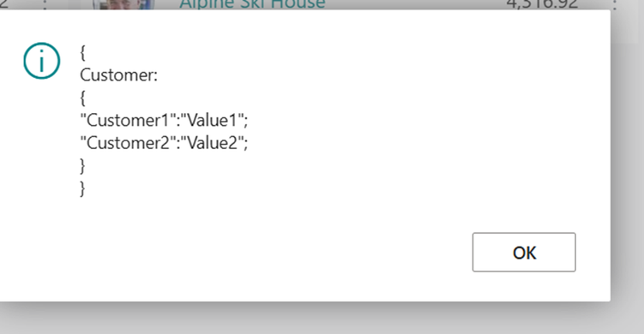Click the "Customer:" line in the message
Viewport: 644px width, 334px height.
[118, 75]
